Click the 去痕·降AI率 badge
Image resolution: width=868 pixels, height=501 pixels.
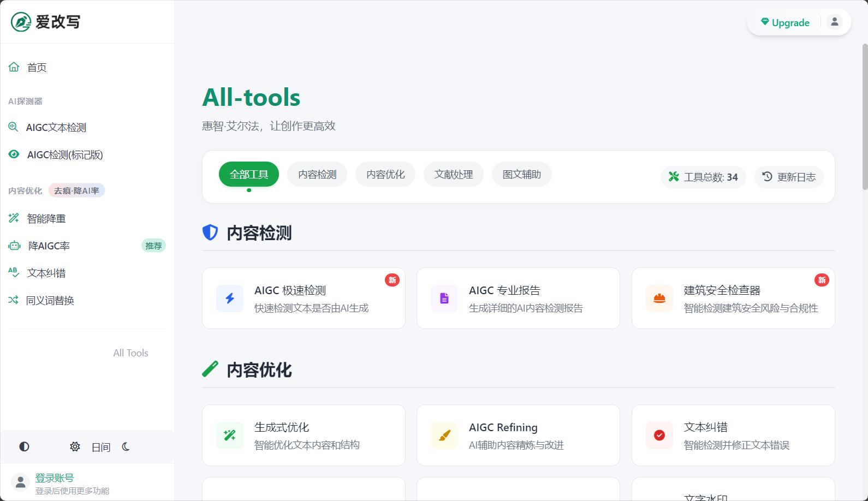pos(76,190)
